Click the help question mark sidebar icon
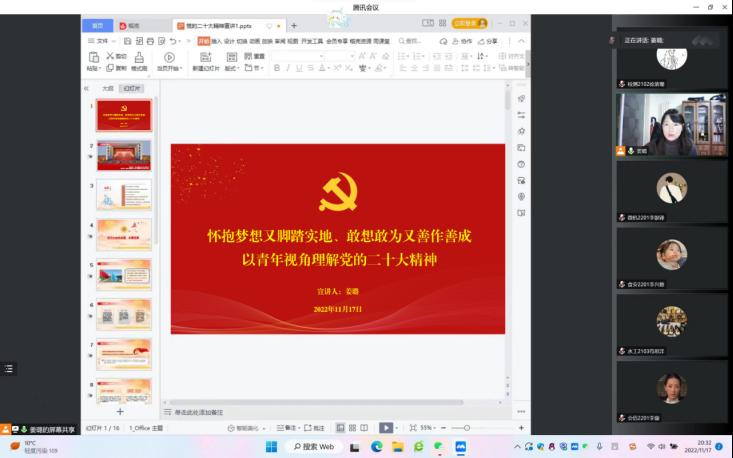Viewport: 733px width, 458px height. [521, 164]
